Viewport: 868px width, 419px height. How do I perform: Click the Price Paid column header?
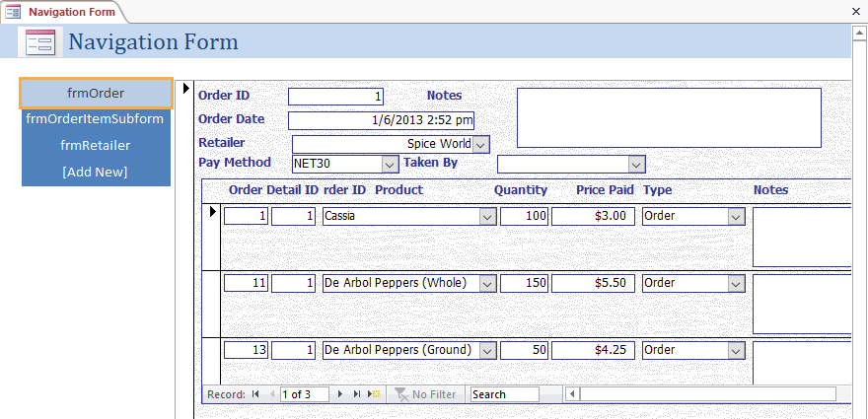point(605,190)
